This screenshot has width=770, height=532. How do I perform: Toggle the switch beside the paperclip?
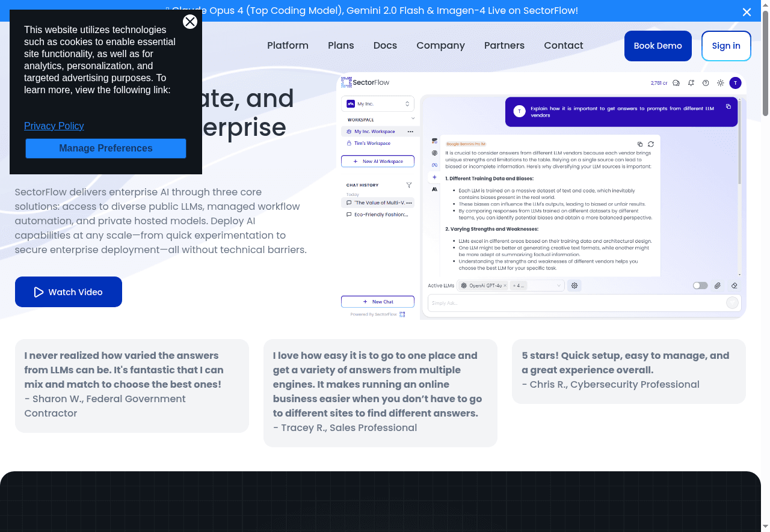click(x=700, y=286)
